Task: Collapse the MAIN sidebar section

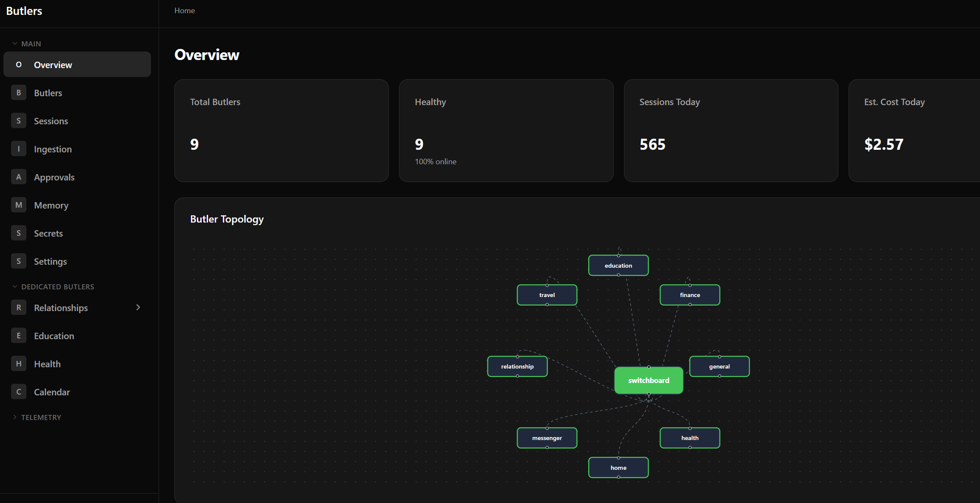Action: pos(15,43)
